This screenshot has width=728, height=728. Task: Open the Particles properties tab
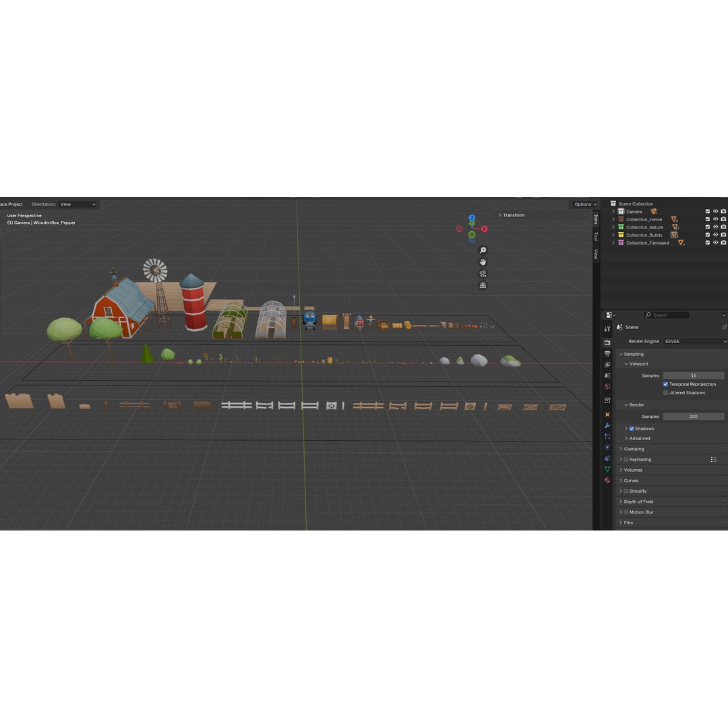[607, 436]
